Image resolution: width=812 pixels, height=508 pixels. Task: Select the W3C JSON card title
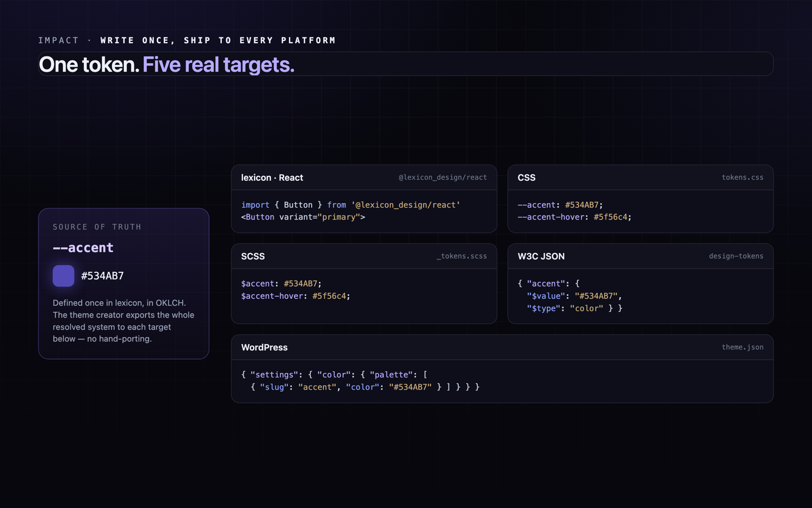click(541, 257)
